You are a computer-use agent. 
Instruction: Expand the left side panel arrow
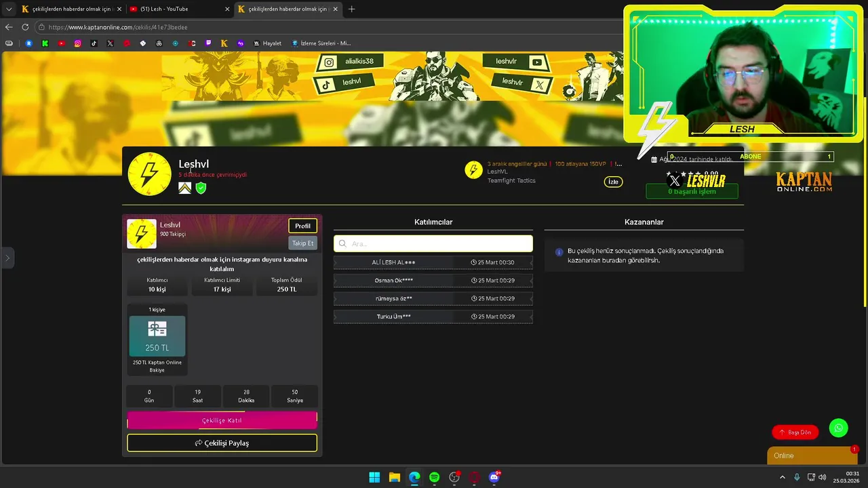(7, 258)
